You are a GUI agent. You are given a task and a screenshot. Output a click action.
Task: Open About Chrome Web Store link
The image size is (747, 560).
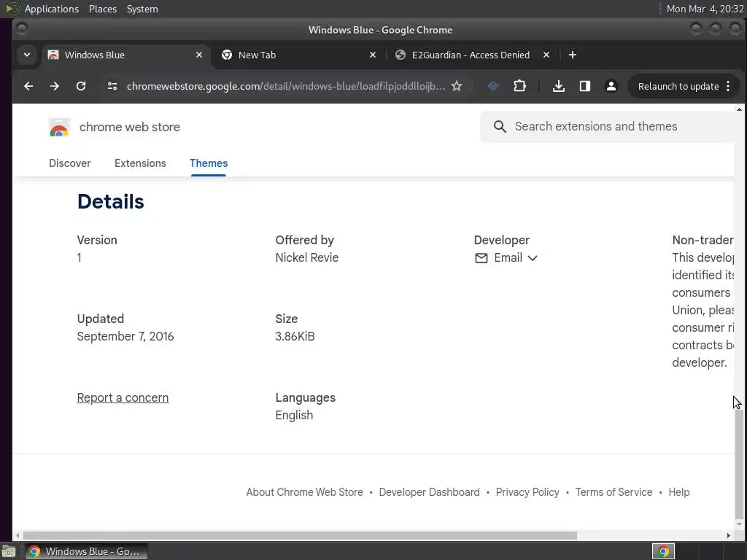(304, 492)
